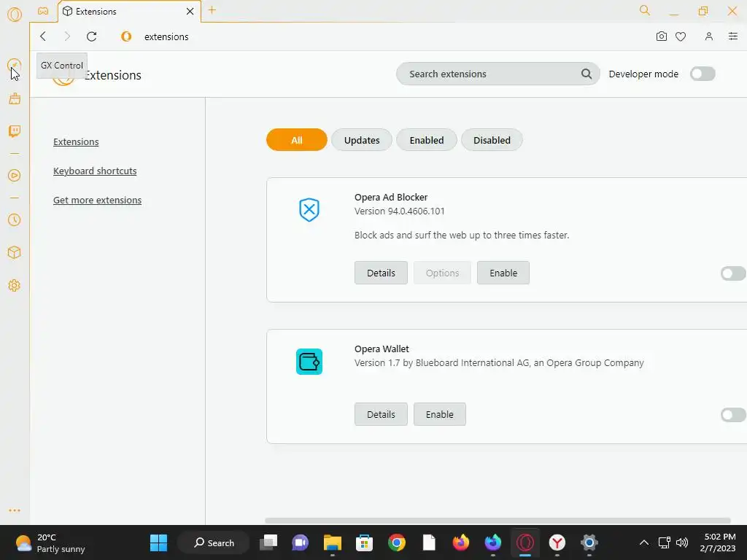Open the Twitch sidebar panel
This screenshot has width=747, height=560.
(15, 131)
